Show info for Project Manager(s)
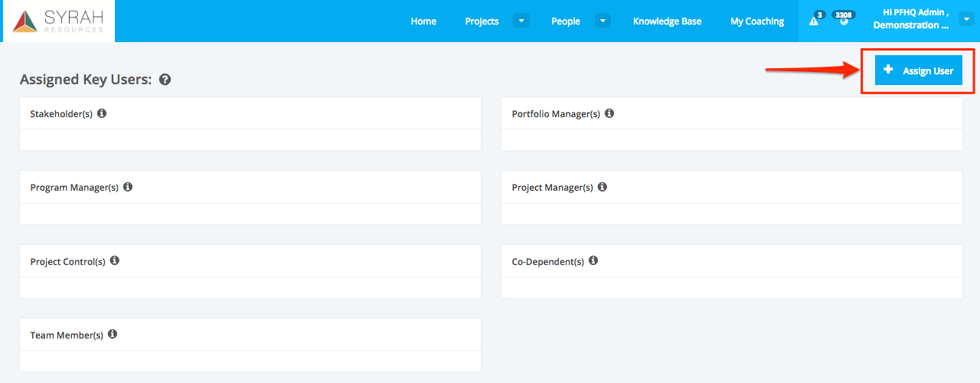The image size is (980, 383). pyautogui.click(x=603, y=187)
